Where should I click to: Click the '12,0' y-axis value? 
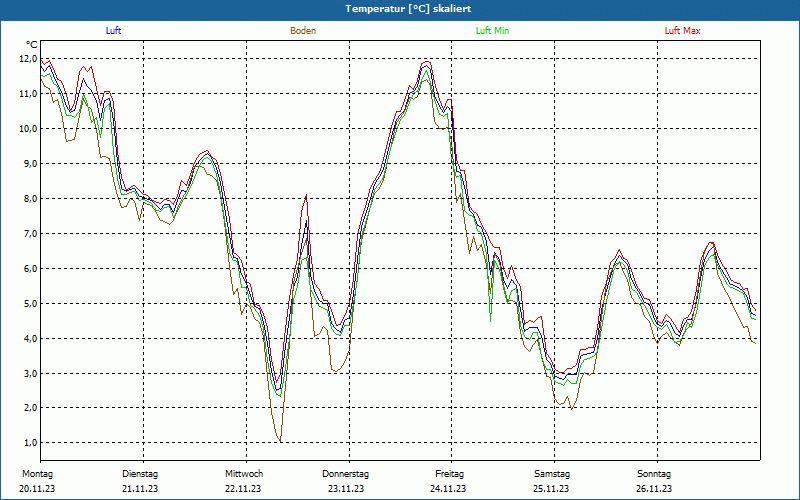click(x=28, y=59)
